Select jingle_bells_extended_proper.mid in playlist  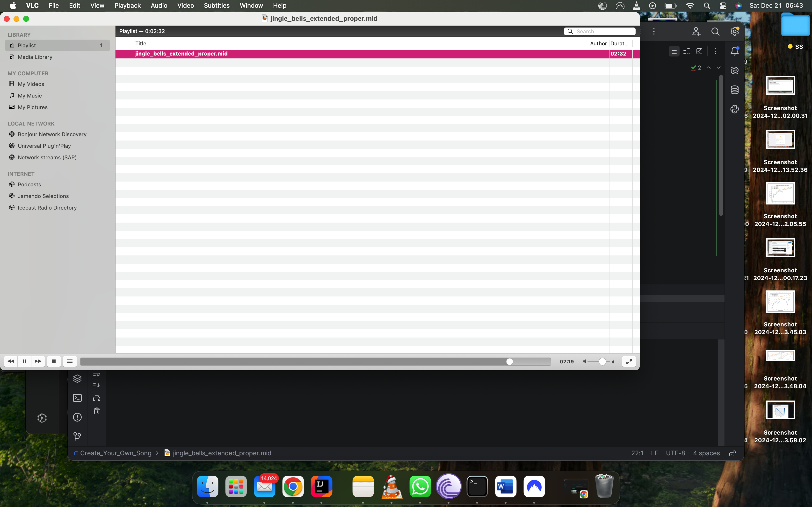click(x=181, y=54)
